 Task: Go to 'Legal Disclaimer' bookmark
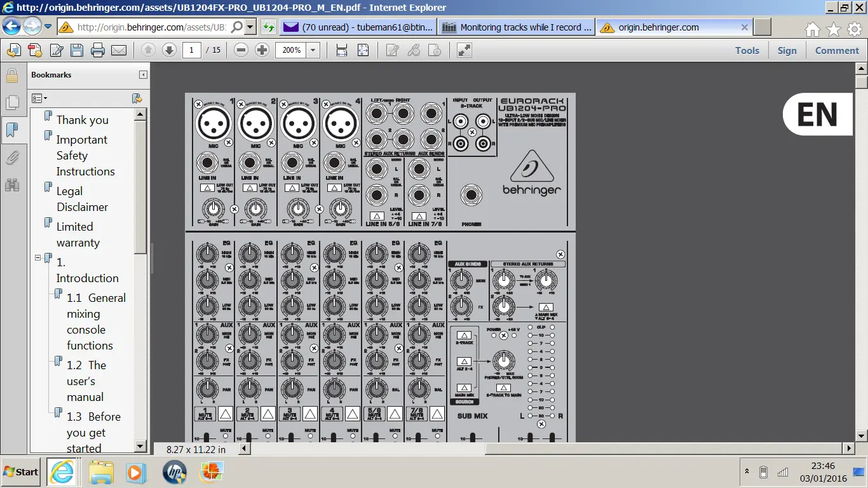82,199
